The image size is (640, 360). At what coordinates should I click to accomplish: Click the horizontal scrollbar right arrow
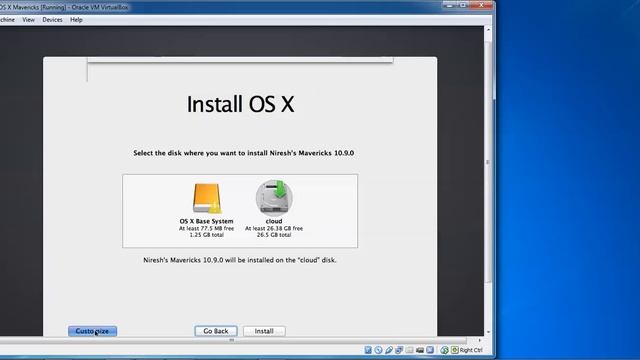click(x=480, y=340)
